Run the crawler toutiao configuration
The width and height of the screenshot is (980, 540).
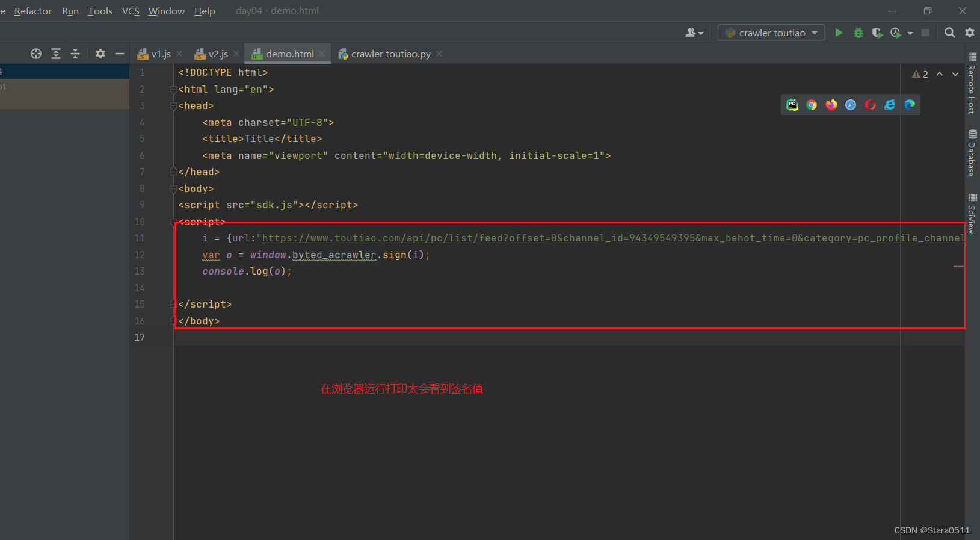[x=839, y=33]
